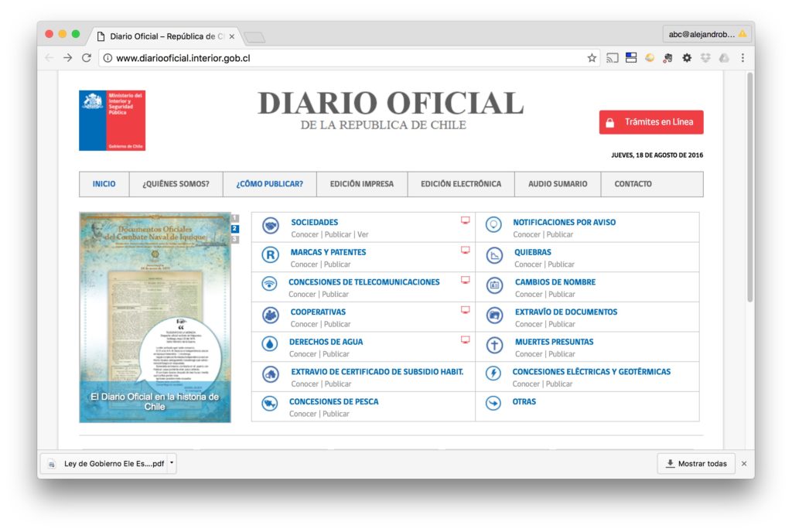This screenshot has width=792, height=532.
Task: Open the Diario Oficial historia carousel image
Action: pos(155,317)
